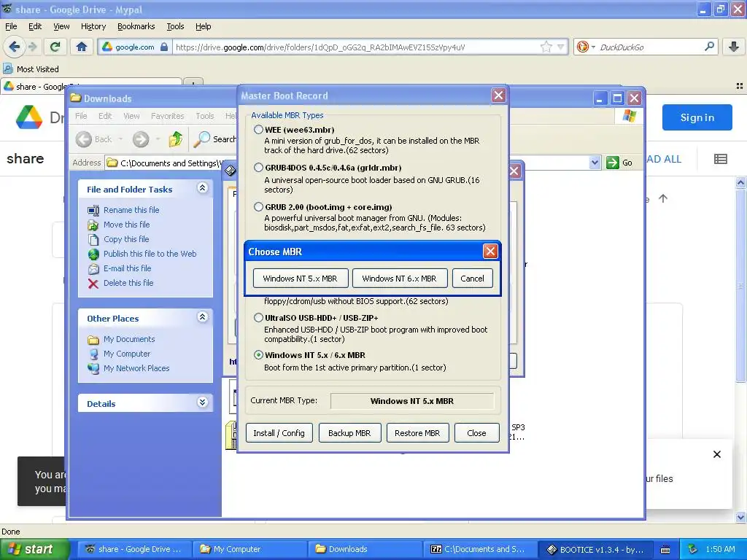The height and width of the screenshot is (560, 747).
Task: Open Windows Start menu
Action: (x=35, y=549)
